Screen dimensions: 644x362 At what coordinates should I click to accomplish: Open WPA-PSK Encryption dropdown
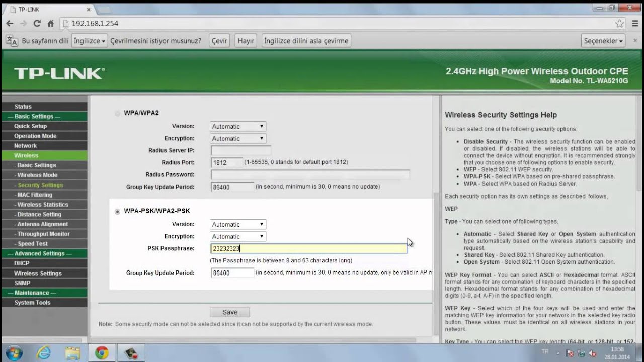pyautogui.click(x=238, y=236)
